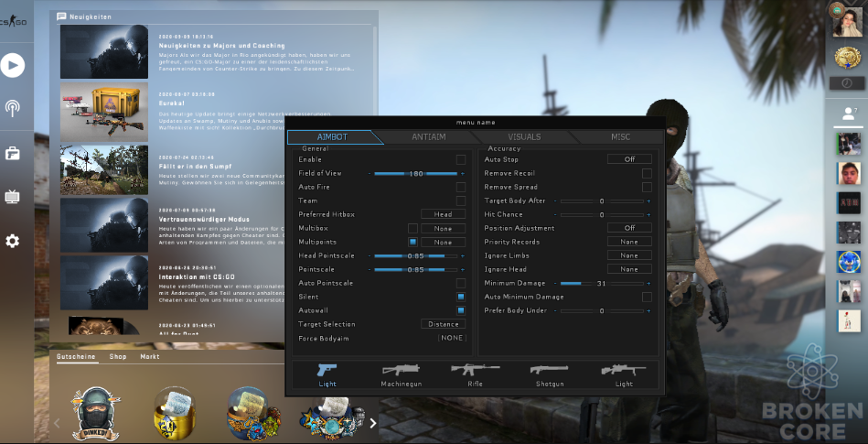Set the Force Bodyaim [NONE] keybind
This screenshot has height=444, width=868.
point(452,338)
